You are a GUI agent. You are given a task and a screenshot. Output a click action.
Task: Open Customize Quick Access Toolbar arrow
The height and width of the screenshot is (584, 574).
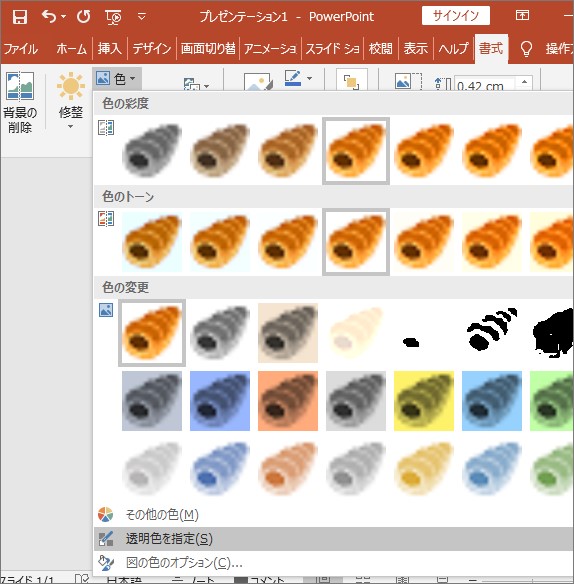pos(142,16)
